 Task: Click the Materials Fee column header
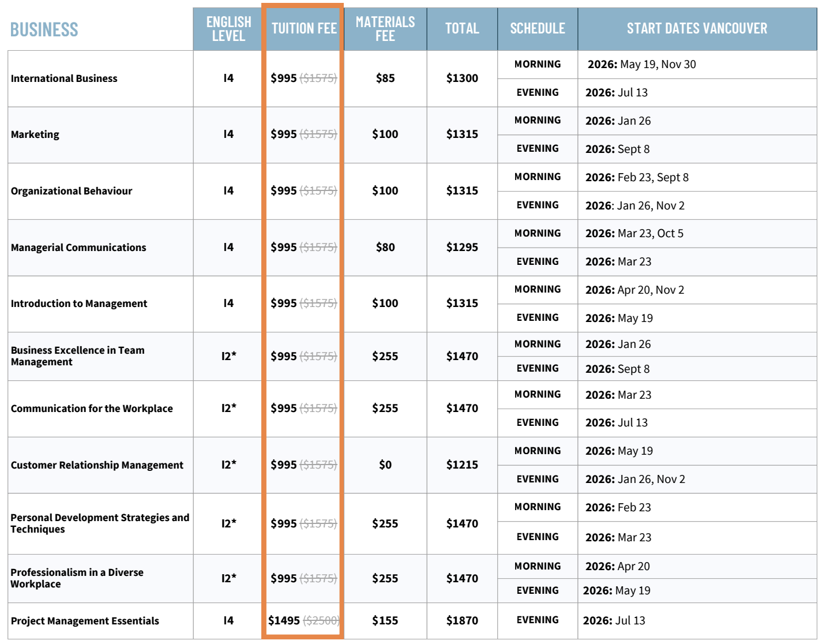[385, 29]
